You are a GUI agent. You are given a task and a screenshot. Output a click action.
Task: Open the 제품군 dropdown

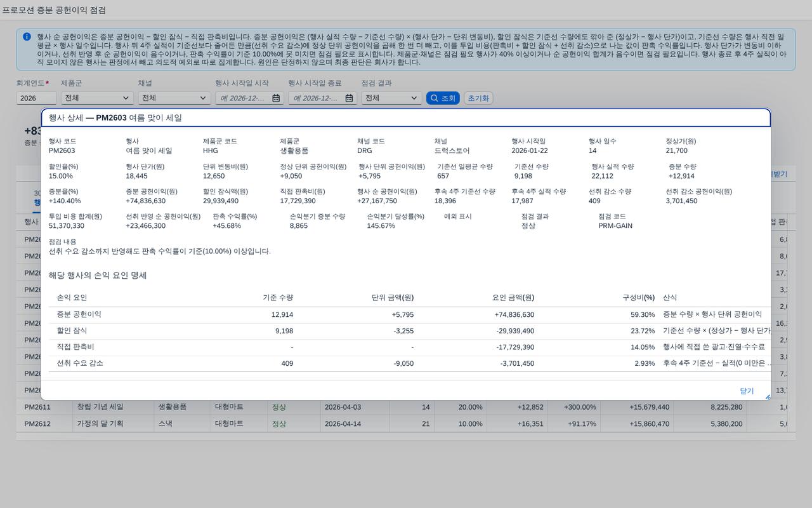97,98
